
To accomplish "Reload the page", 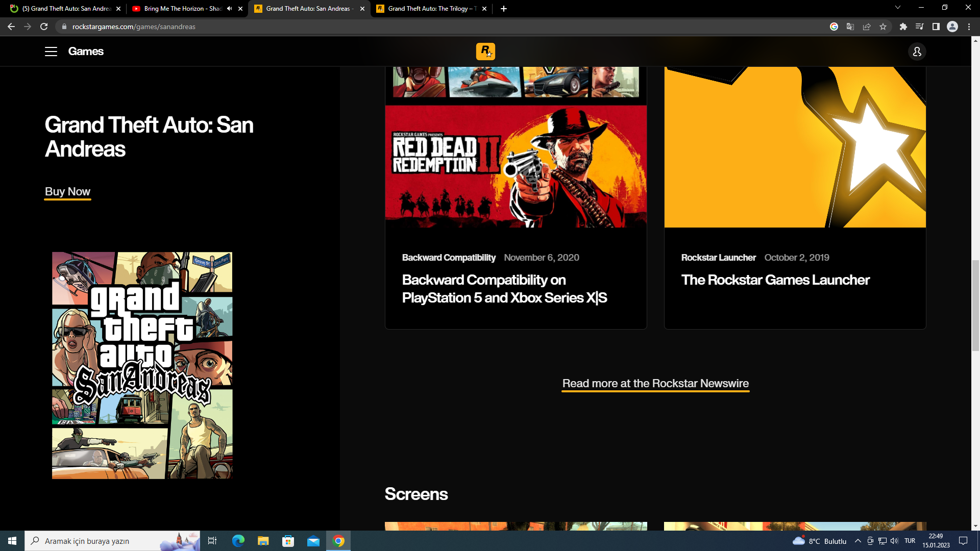I will (x=44, y=27).
